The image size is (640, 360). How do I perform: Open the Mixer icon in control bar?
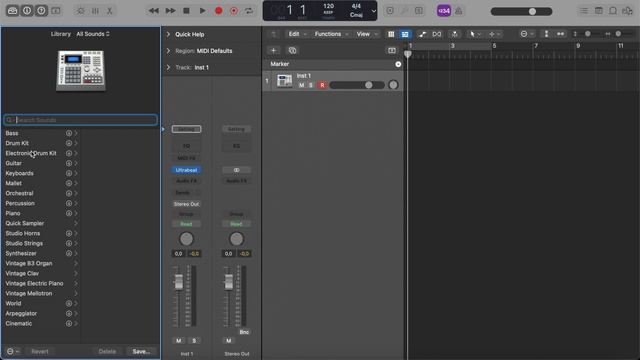(x=95, y=11)
